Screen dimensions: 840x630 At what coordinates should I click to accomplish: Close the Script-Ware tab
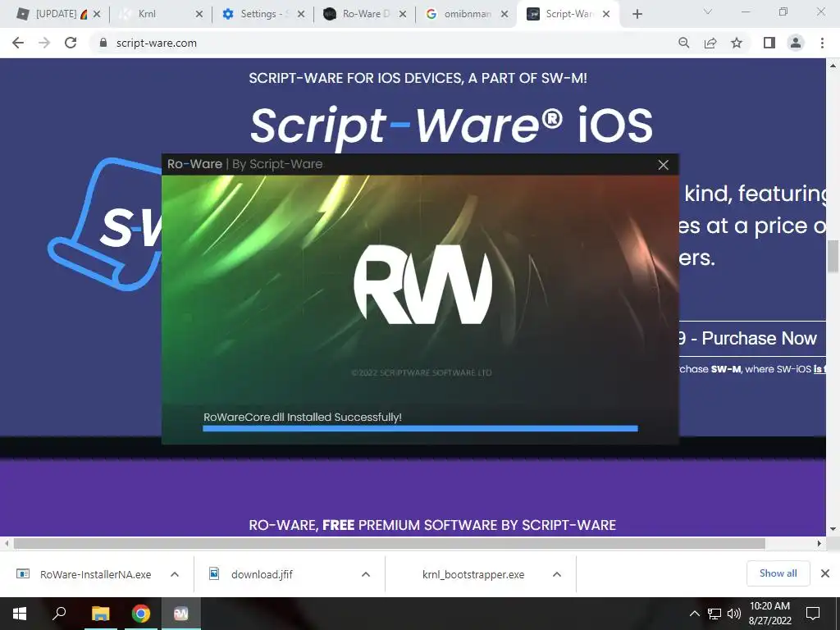click(x=606, y=15)
